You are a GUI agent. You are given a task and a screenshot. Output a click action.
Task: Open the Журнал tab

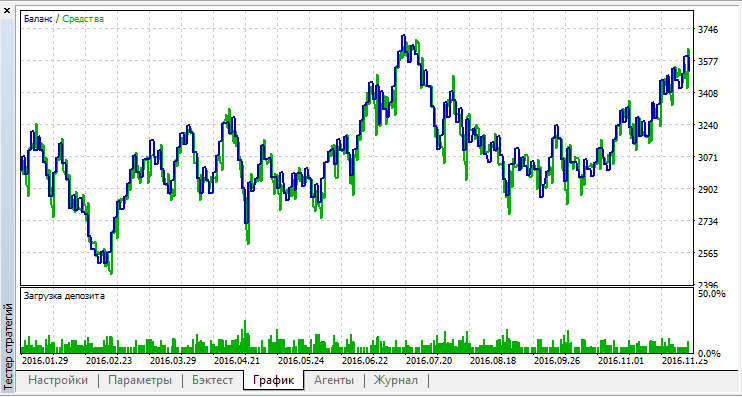(x=396, y=380)
